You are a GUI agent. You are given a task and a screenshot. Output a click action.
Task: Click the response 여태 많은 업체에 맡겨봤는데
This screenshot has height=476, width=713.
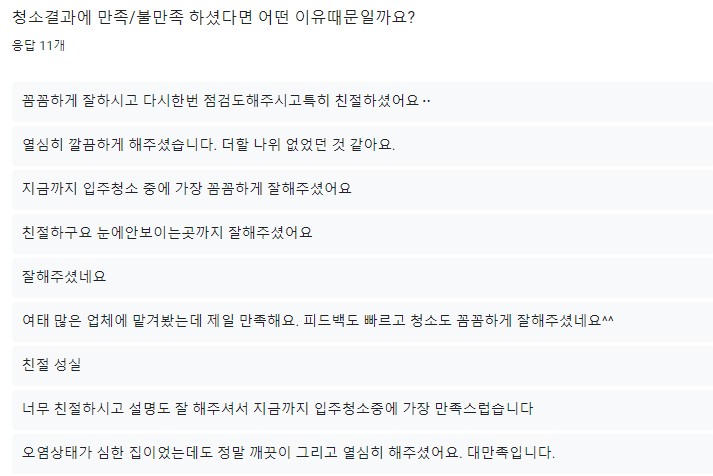click(x=362, y=321)
